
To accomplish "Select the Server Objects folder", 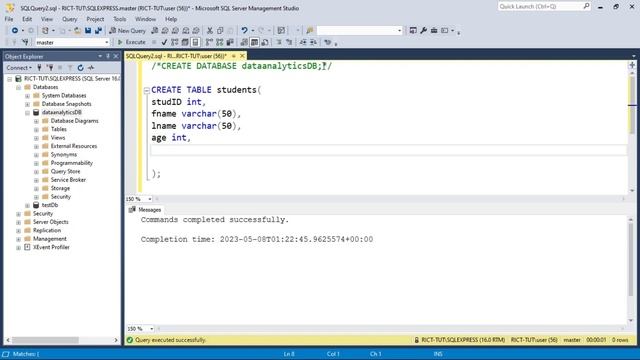I will 51,222.
